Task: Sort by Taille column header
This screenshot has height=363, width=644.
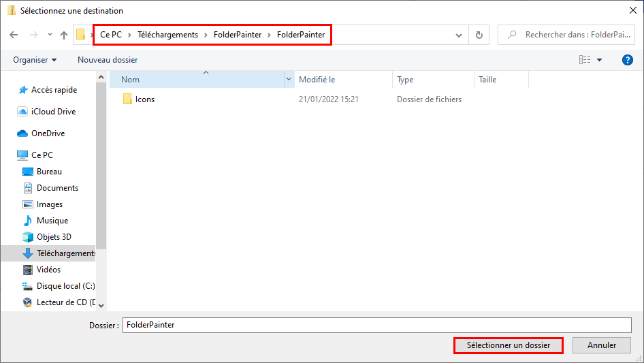Action: pyautogui.click(x=501, y=79)
